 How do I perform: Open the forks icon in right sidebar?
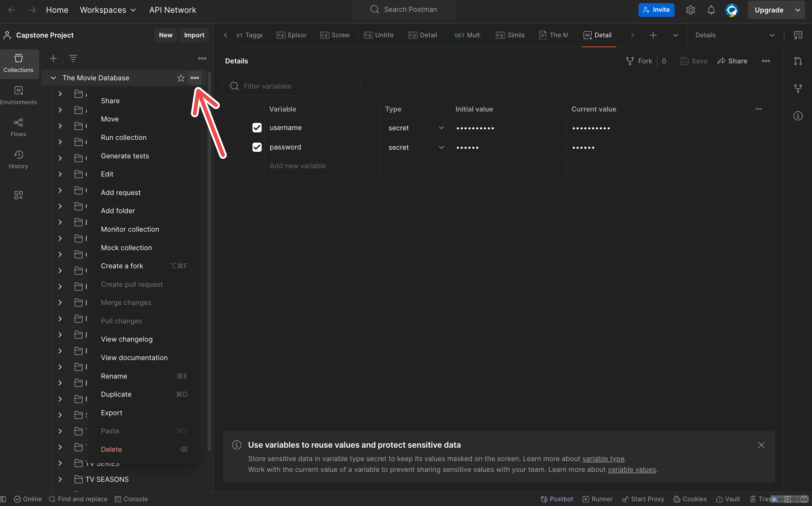click(x=798, y=88)
